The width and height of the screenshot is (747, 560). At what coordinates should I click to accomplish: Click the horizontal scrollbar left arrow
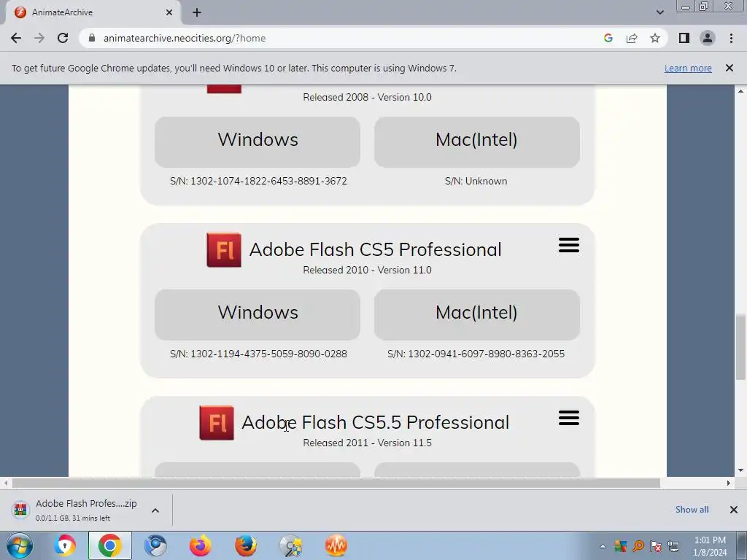pos(6,483)
